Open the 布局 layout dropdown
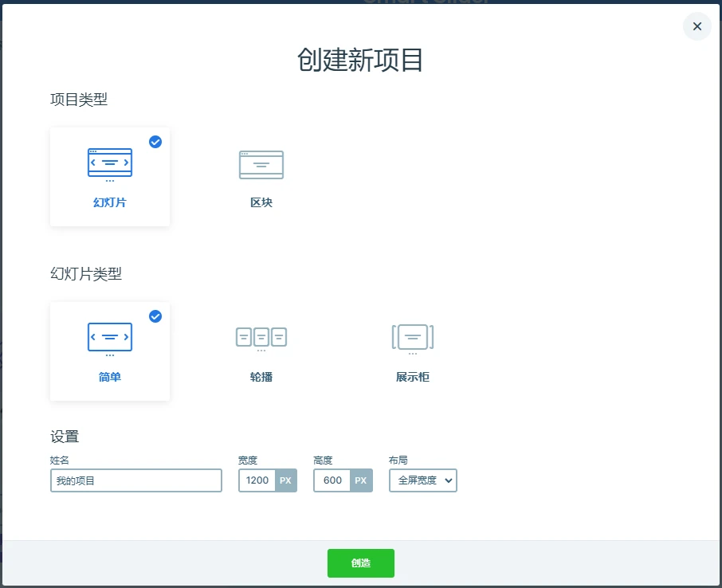The width and height of the screenshot is (722, 588). pyautogui.click(x=422, y=480)
